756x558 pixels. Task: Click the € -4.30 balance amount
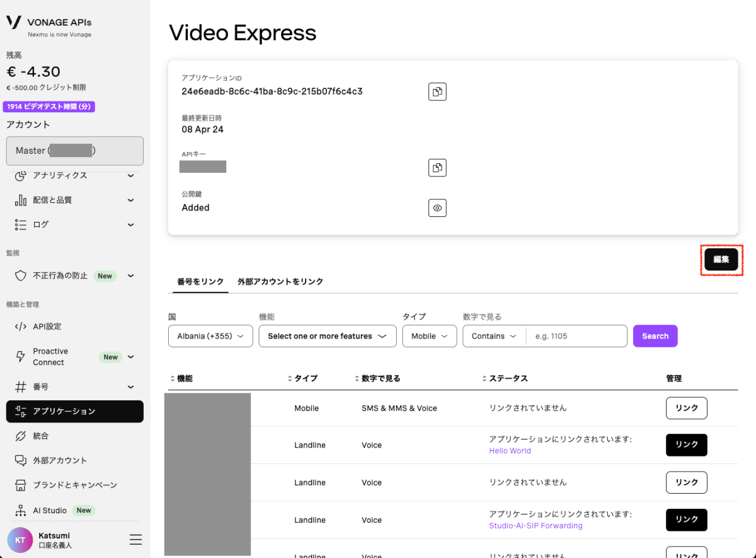click(x=33, y=71)
